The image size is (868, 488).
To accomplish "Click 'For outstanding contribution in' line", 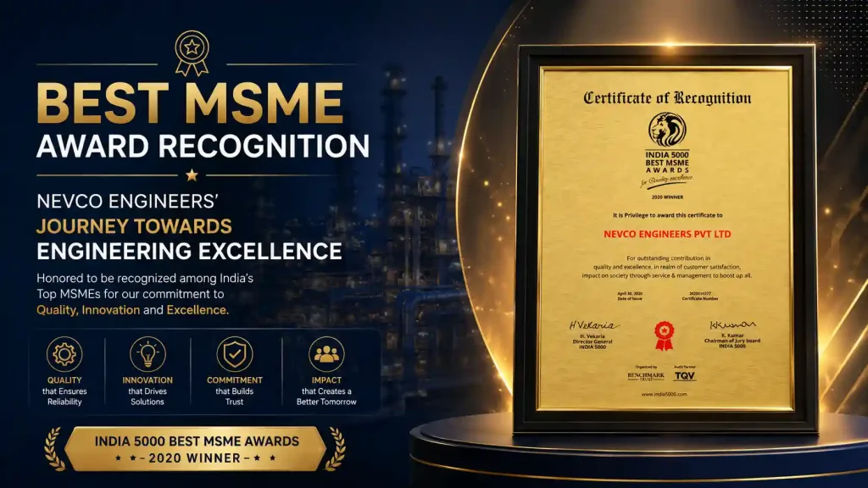I will 668,258.
